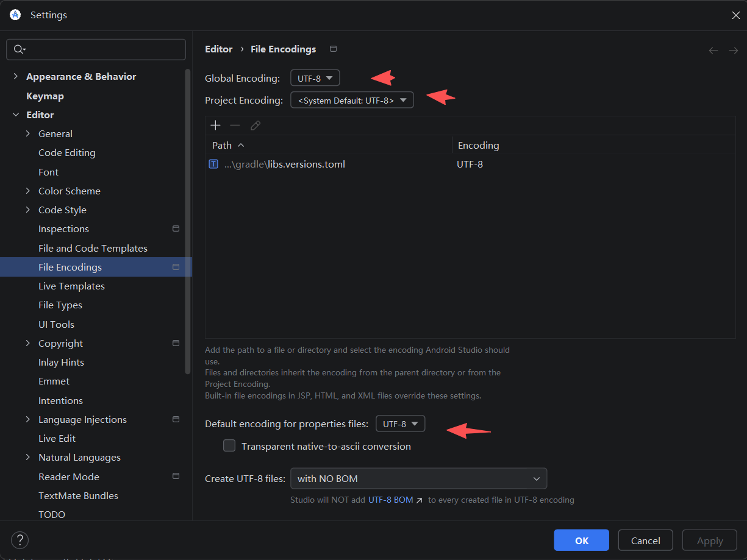Focus the settings search field
Image resolution: width=747 pixels, height=560 pixels.
96,49
